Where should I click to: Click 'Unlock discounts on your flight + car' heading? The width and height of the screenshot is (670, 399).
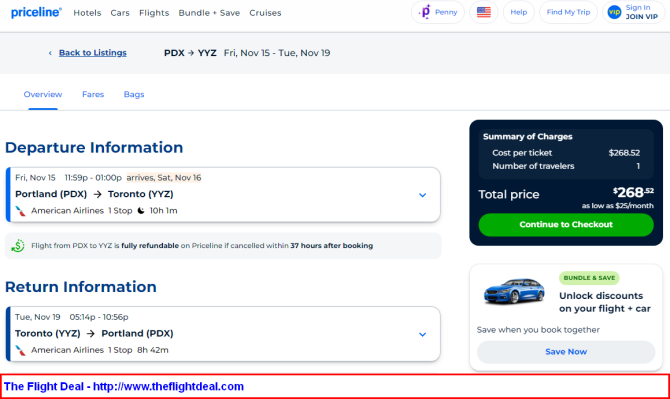[x=605, y=302]
